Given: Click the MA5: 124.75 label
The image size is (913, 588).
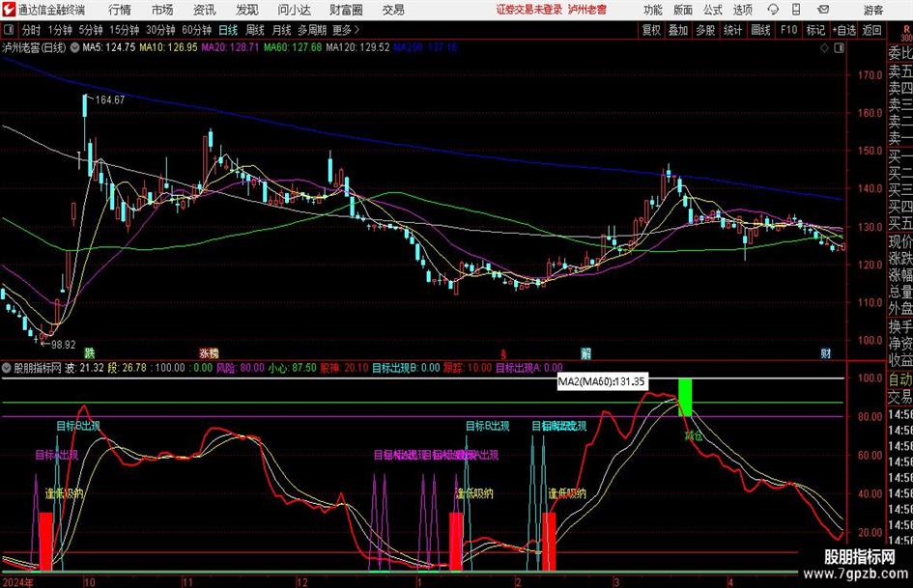Looking at the screenshot, I should click(x=109, y=47).
